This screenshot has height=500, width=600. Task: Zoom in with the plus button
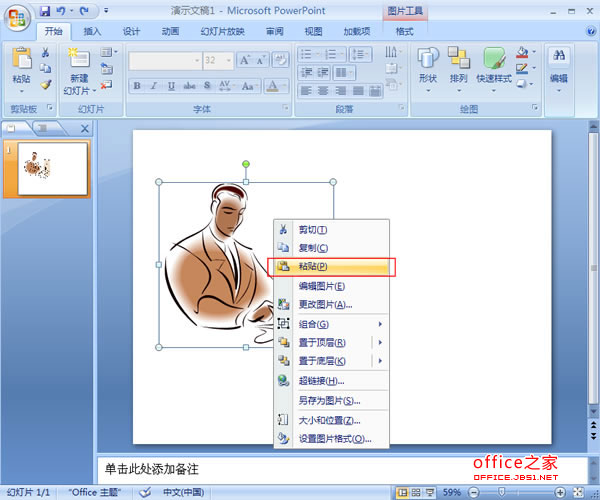pos(560,492)
